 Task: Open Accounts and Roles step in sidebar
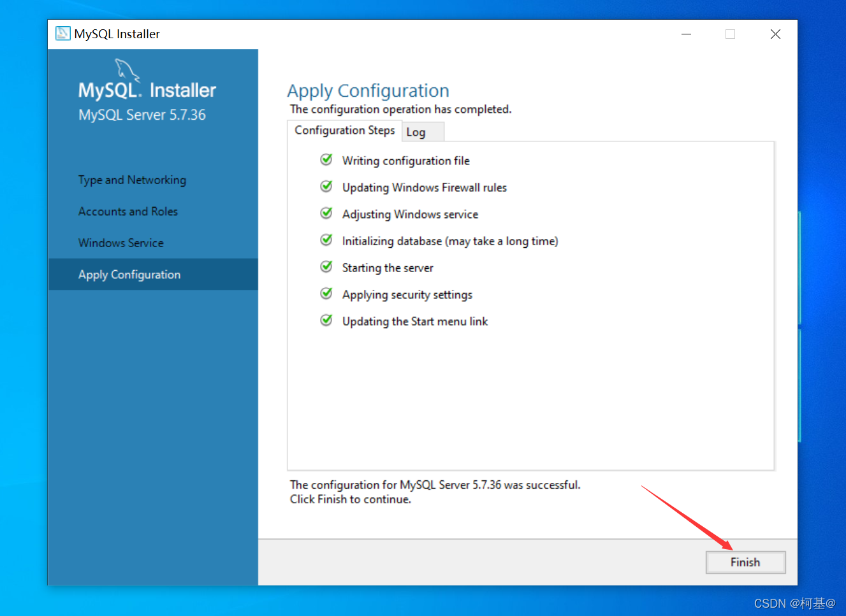tap(128, 211)
